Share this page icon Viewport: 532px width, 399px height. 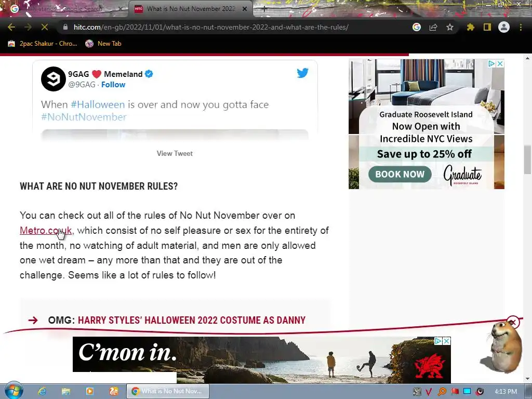click(x=433, y=27)
